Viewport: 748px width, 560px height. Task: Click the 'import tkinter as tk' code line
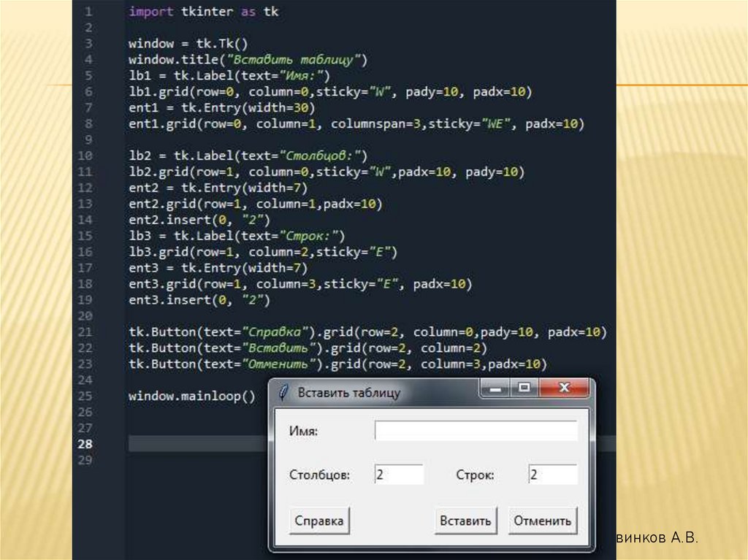coord(203,12)
